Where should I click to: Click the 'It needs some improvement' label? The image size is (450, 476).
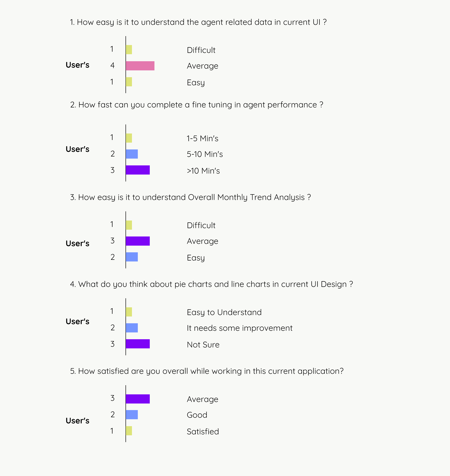tap(240, 328)
